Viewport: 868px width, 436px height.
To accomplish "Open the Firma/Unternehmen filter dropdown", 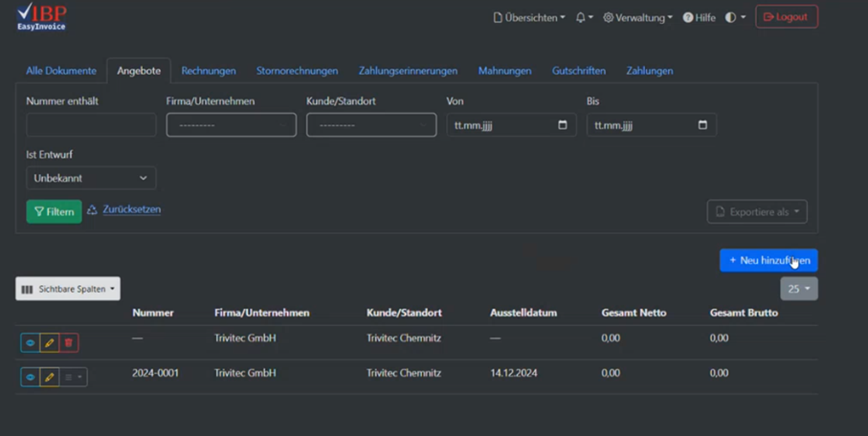I will coord(231,125).
